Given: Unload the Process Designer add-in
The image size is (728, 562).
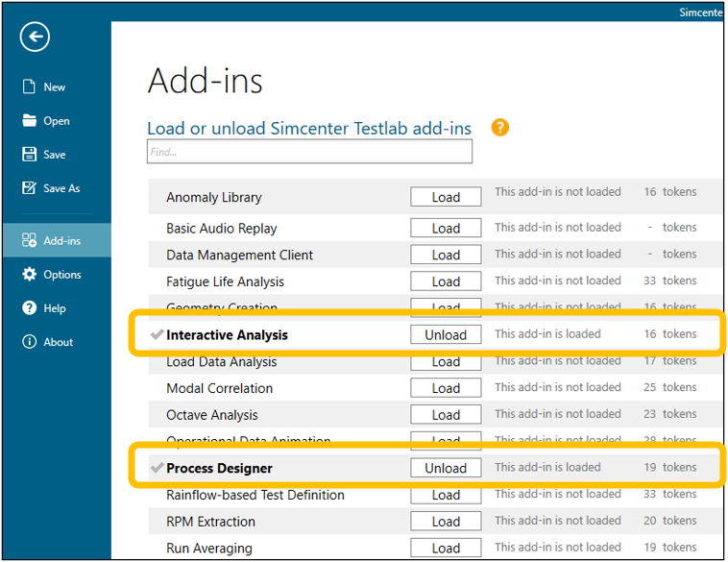Looking at the screenshot, I should tap(446, 468).
